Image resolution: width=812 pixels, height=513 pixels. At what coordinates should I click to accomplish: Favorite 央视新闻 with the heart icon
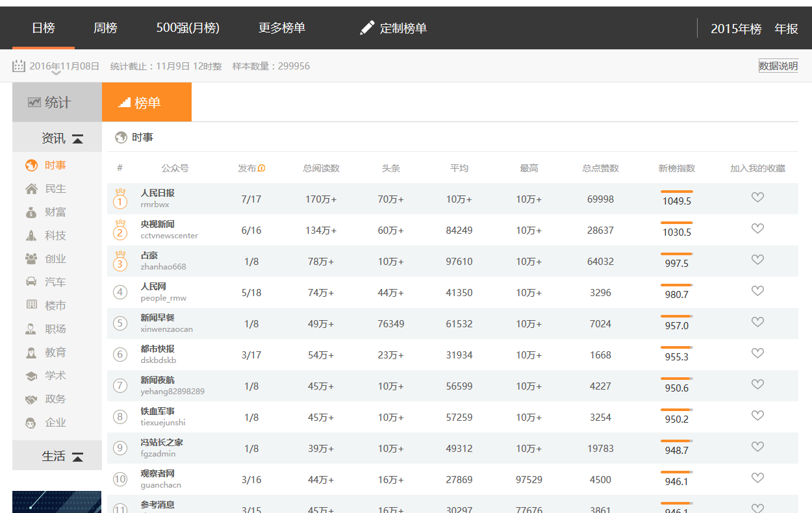[x=757, y=229]
